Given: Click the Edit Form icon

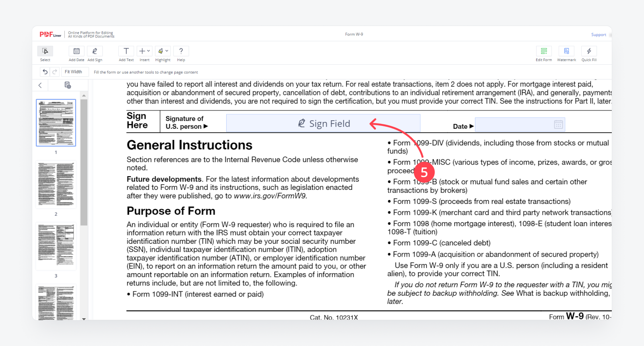Looking at the screenshot, I should [x=544, y=51].
